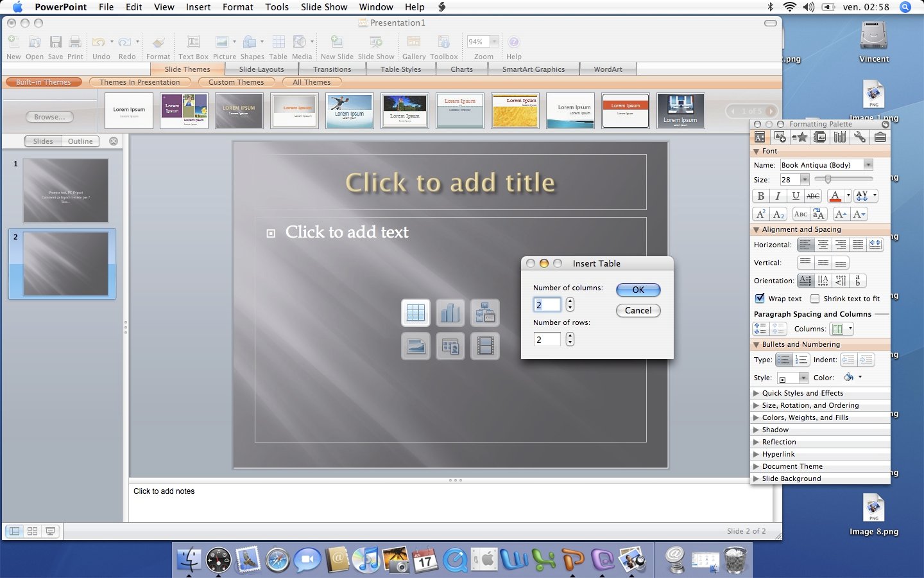Open the font Name dropdown
The image size is (924, 578).
point(869,164)
